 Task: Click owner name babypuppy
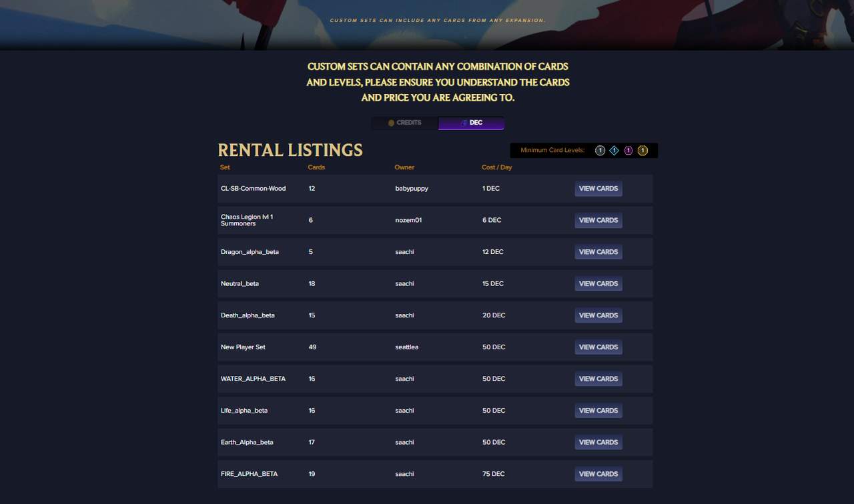point(411,189)
